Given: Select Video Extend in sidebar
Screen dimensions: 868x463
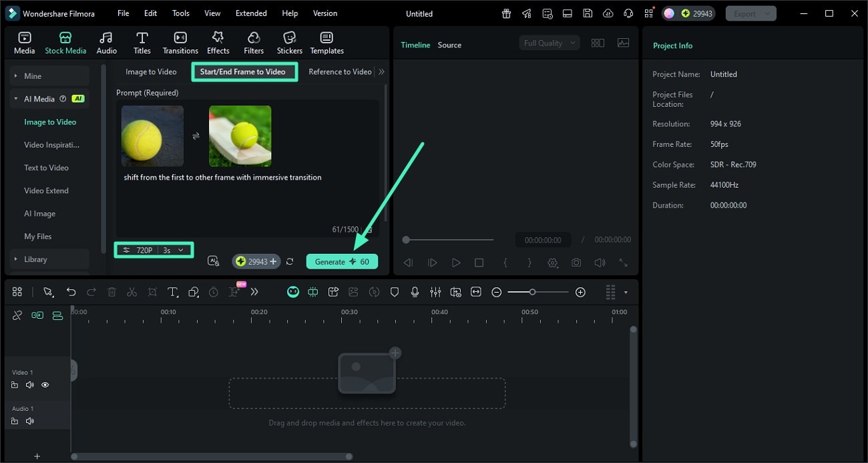Looking at the screenshot, I should point(46,190).
